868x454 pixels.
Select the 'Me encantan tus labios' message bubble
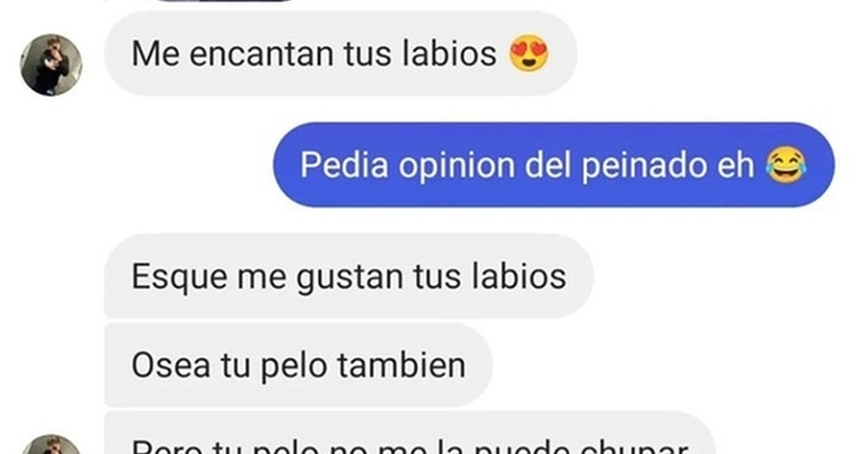pos(341,54)
